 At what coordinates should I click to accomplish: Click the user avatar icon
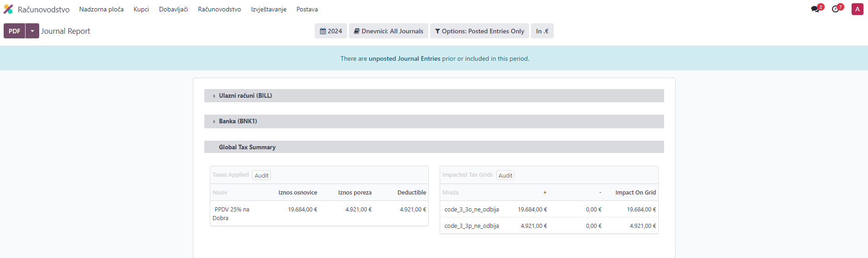[x=857, y=9]
